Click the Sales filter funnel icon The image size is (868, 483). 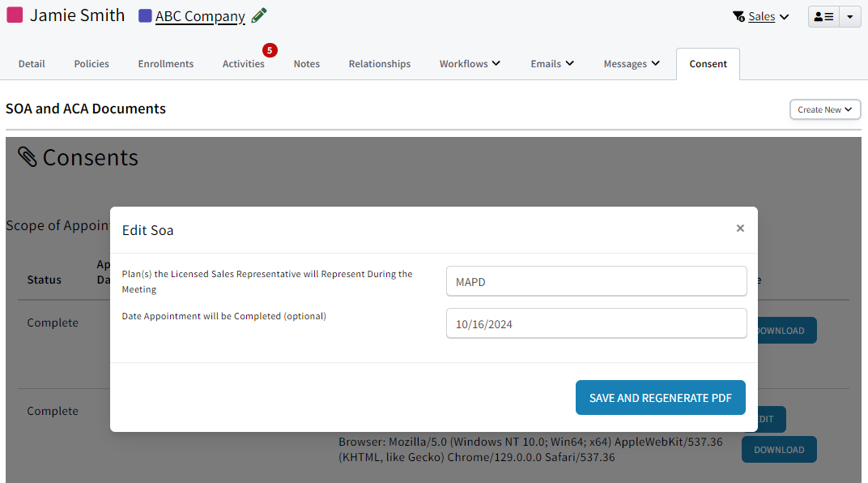pyautogui.click(x=738, y=17)
